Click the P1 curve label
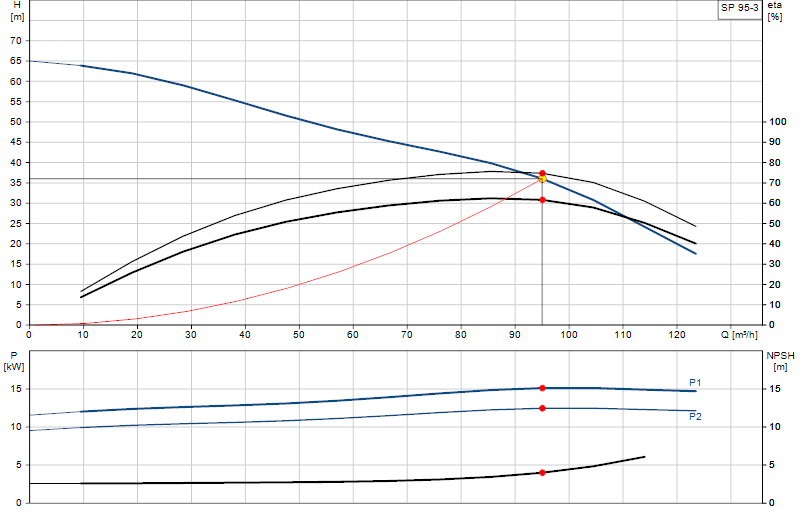This screenshot has width=800, height=520. pos(695,383)
